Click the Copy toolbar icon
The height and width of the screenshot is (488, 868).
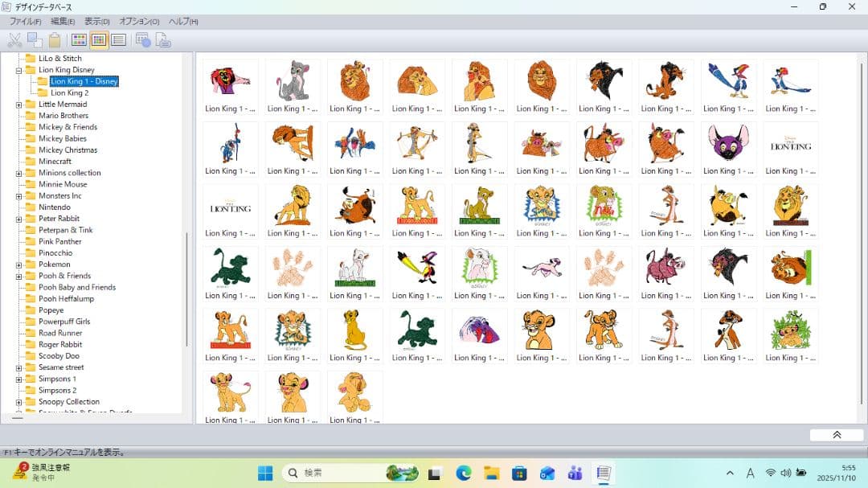35,40
